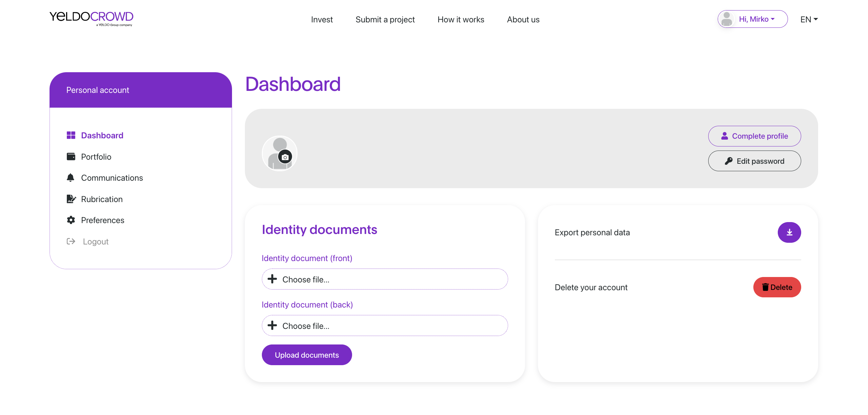The image size is (868, 415).
Task: Select Dashboard in the sidebar
Action: coord(102,135)
